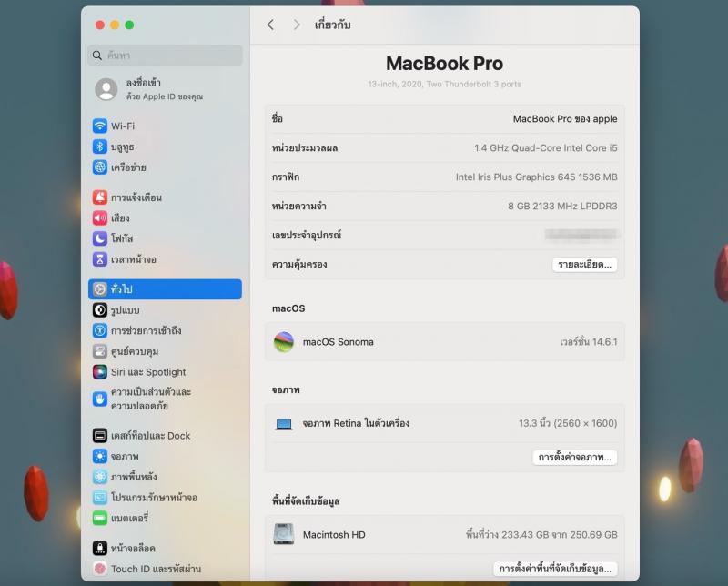Go forward using the right chevron
Screen dimensions: 728x586
click(x=297, y=25)
